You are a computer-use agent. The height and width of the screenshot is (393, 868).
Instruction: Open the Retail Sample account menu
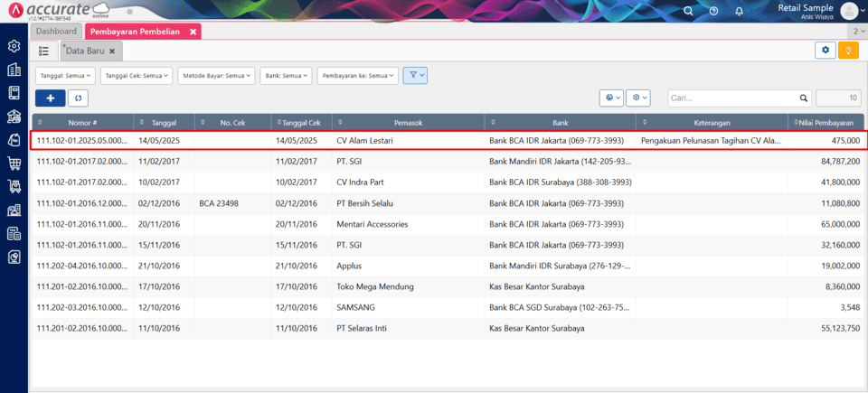tap(806, 11)
